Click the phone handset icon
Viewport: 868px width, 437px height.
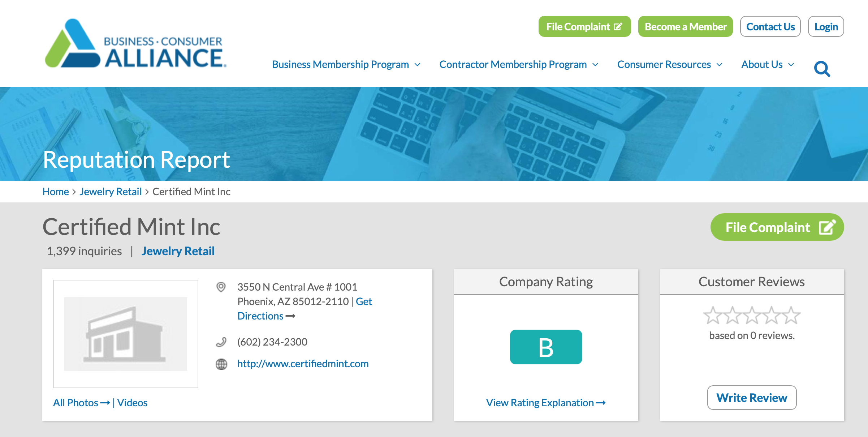point(221,342)
